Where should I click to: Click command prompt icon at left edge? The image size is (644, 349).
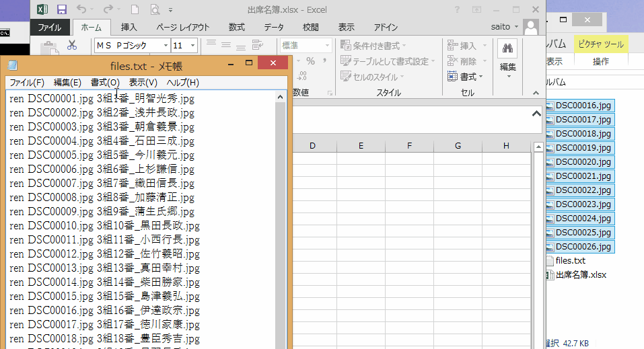pyautogui.click(x=5, y=33)
